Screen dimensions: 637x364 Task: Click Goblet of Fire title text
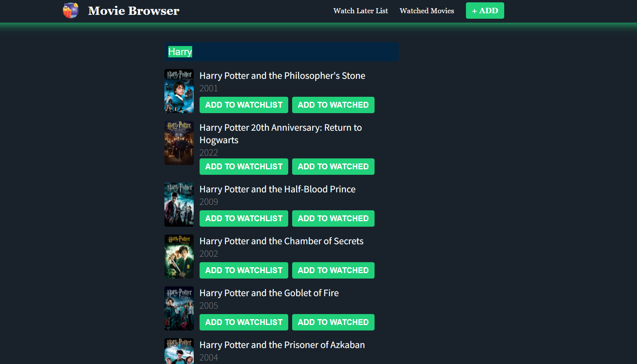tap(269, 293)
